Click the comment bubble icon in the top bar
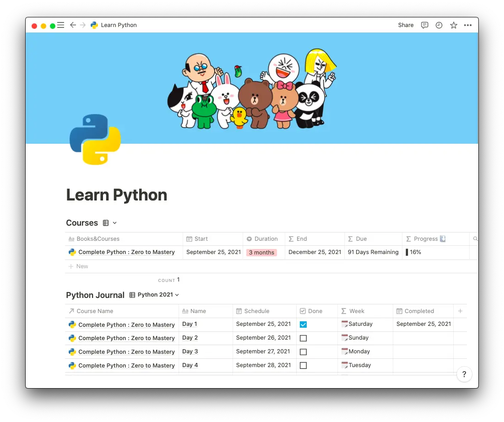 pos(424,25)
